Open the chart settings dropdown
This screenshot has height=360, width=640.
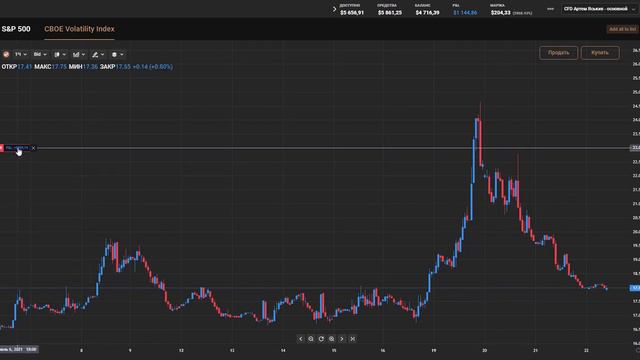(118, 54)
